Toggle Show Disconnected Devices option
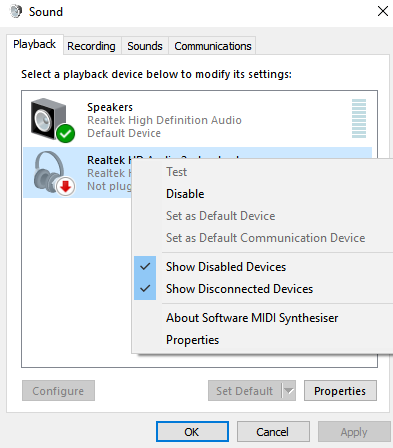393x448 pixels. click(x=239, y=289)
